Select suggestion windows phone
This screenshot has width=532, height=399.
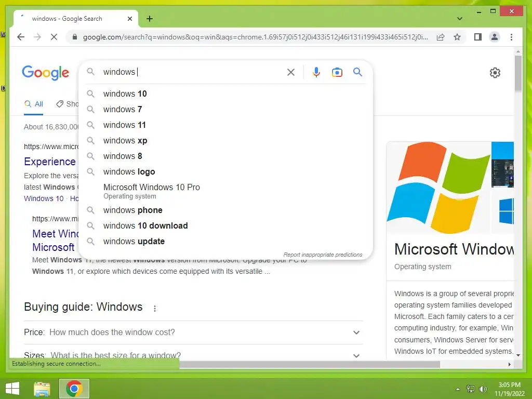[226, 210]
